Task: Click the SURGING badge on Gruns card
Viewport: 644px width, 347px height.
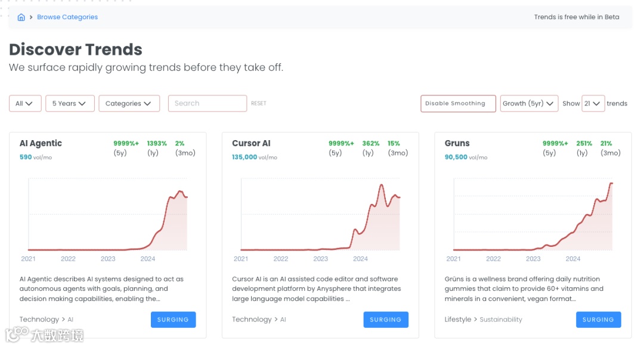Action: pyautogui.click(x=598, y=320)
